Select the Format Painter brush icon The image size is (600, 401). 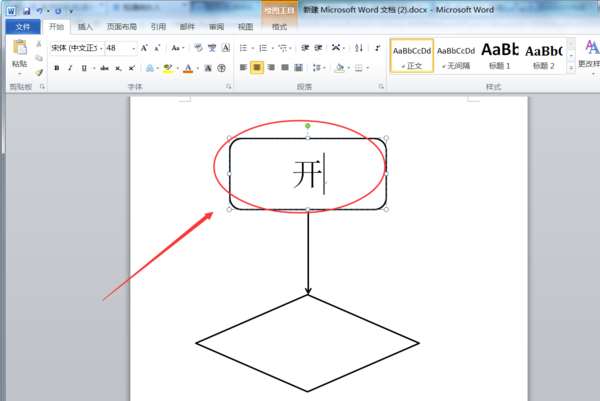point(39,72)
